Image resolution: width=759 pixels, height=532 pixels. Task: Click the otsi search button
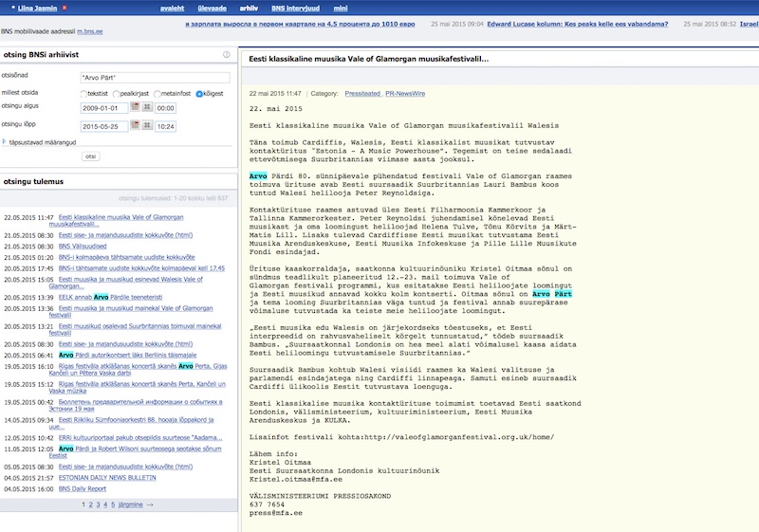click(90, 156)
